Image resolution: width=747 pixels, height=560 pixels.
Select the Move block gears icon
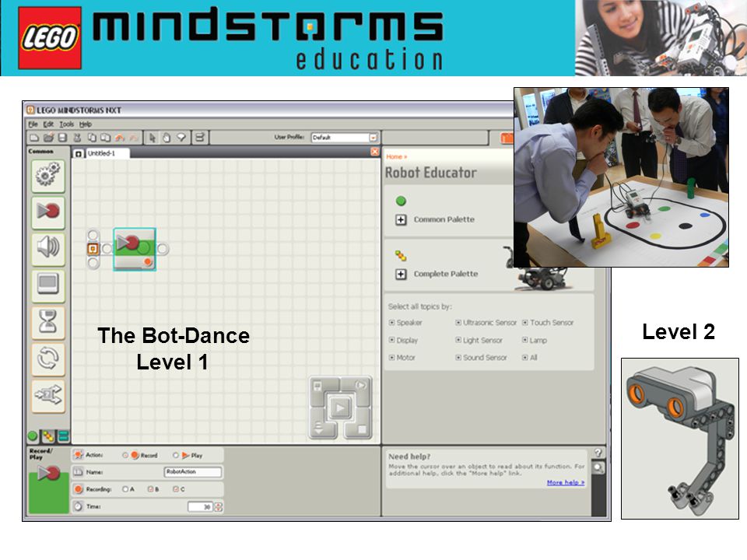click(48, 176)
